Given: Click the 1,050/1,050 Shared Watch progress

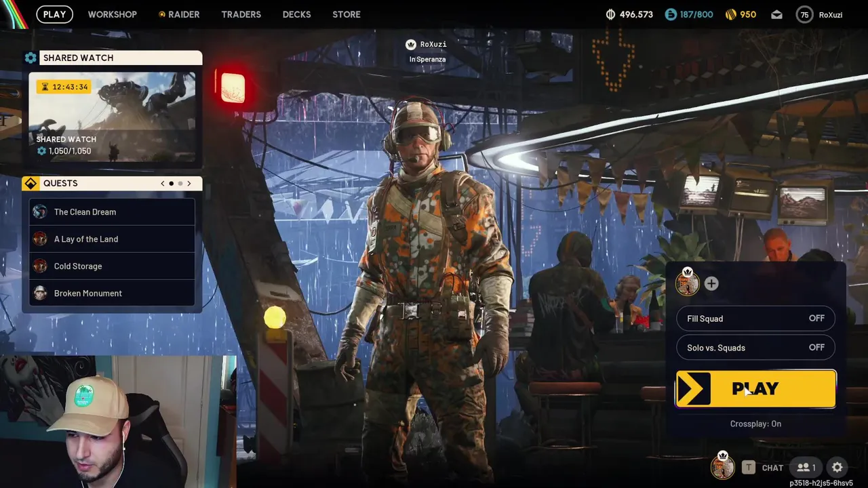Looking at the screenshot, I should click(64, 151).
